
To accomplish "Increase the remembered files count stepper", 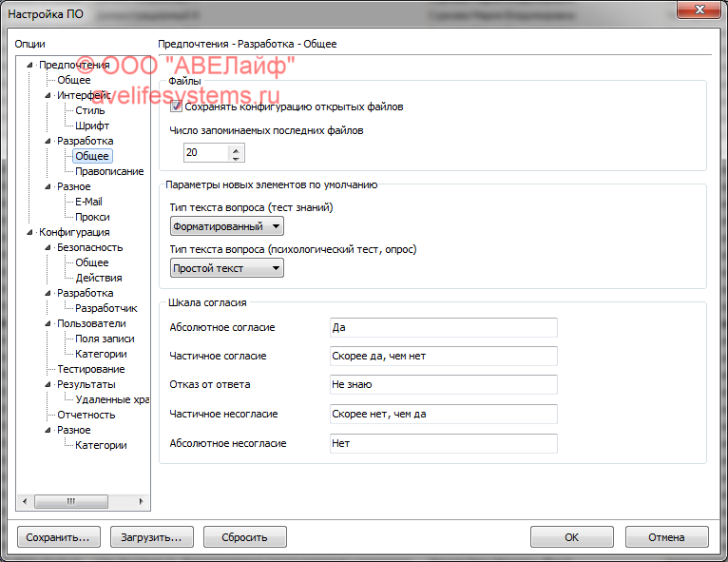I will pos(237,148).
